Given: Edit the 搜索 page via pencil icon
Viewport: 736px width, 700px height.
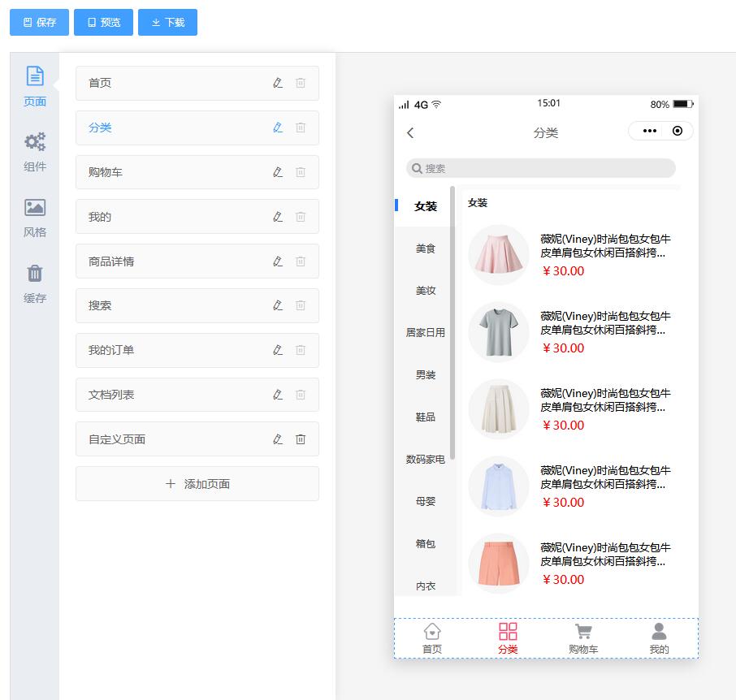Looking at the screenshot, I should pyautogui.click(x=278, y=305).
